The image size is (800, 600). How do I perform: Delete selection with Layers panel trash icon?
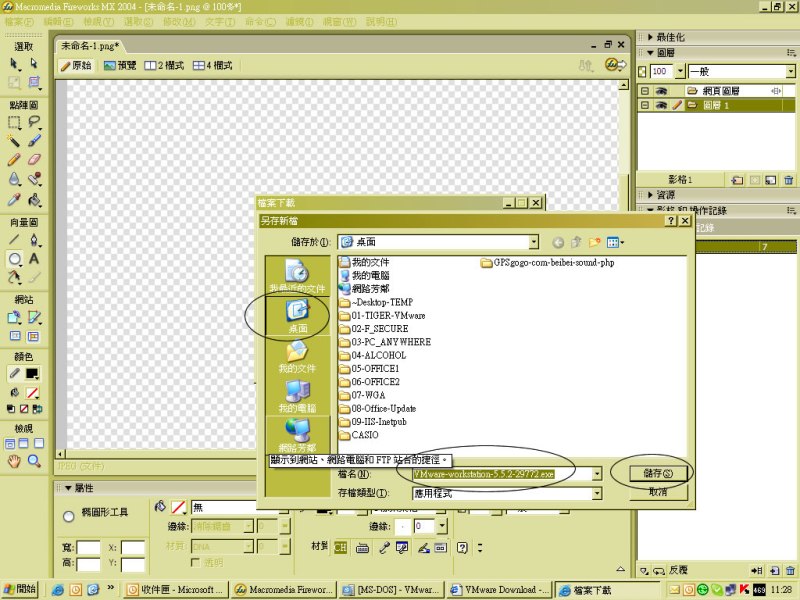tap(789, 180)
